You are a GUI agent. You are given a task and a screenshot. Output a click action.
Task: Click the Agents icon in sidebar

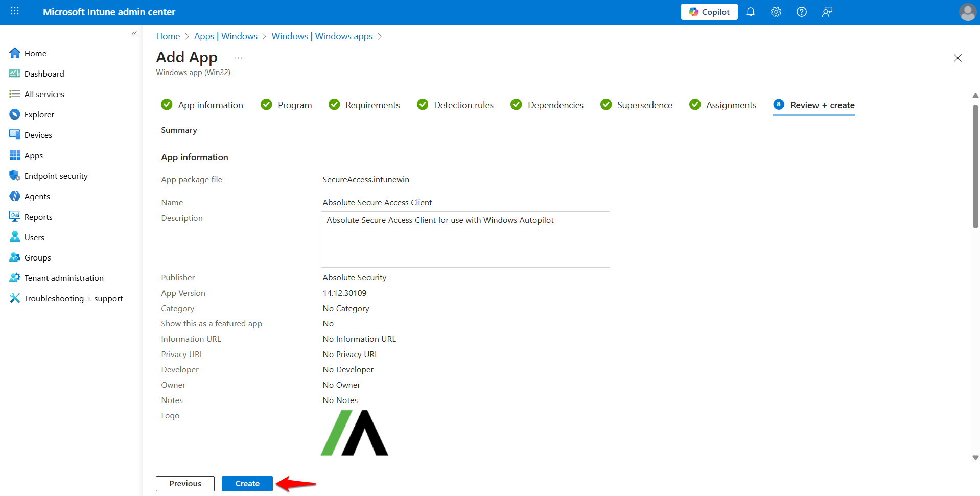click(15, 196)
